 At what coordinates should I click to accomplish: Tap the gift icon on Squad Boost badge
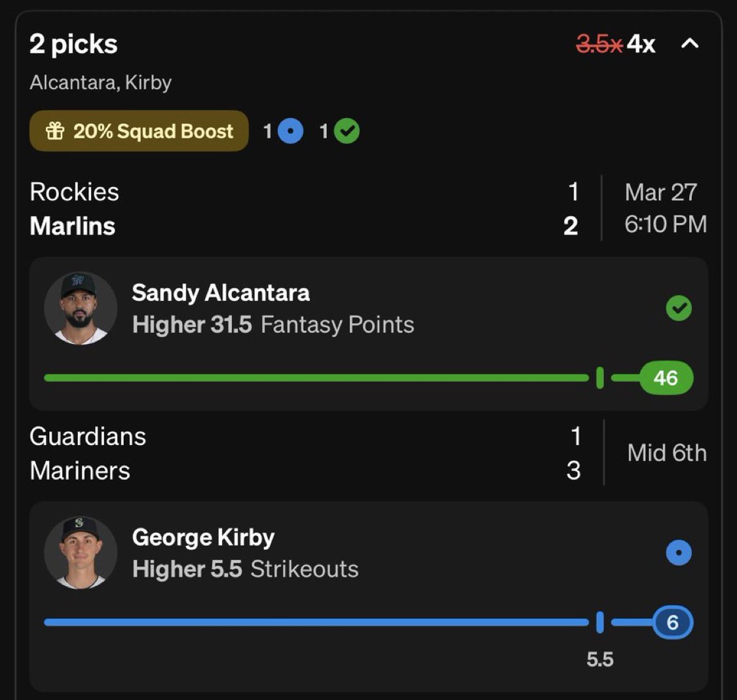[x=55, y=131]
